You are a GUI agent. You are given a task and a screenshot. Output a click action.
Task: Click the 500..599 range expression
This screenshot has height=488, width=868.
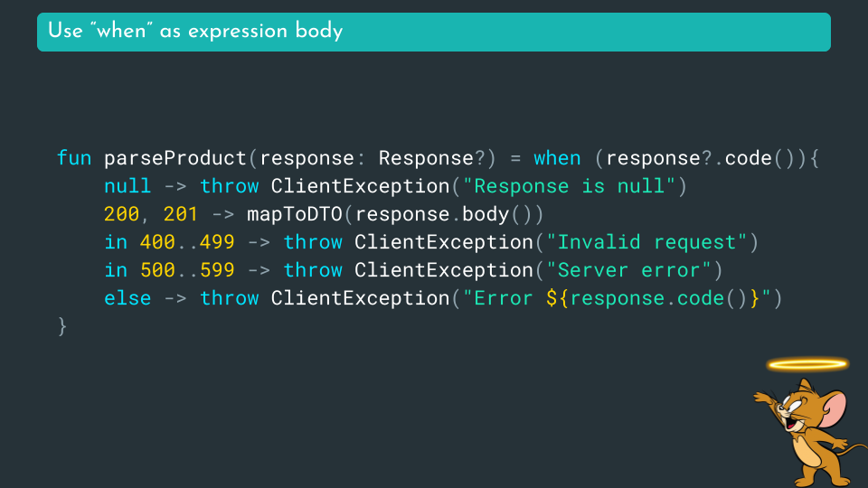coord(187,270)
